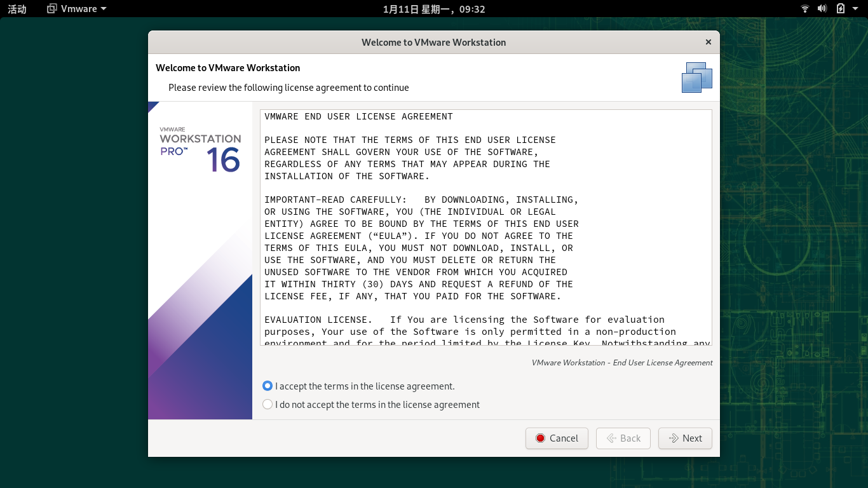Expand the system menu dropdown arrow
Viewport: 868px width, 488px height.
click(857, 9)
